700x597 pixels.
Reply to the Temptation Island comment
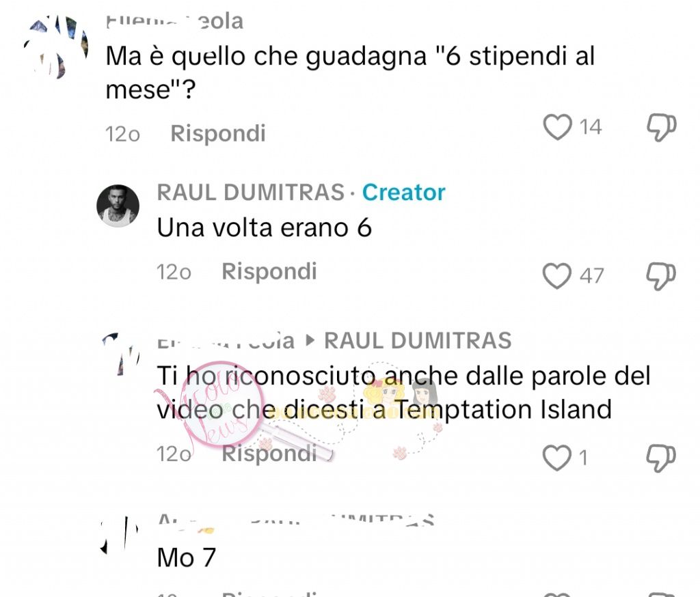pyautogui.click(x=269, y=454)
